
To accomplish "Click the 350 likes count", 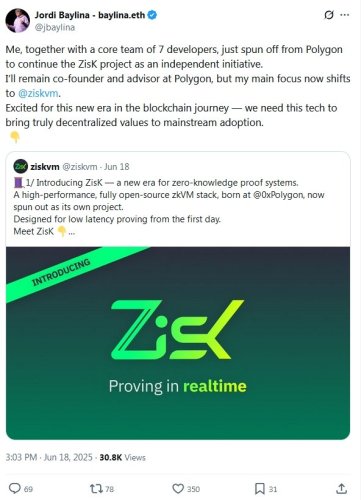I will 193,489.
